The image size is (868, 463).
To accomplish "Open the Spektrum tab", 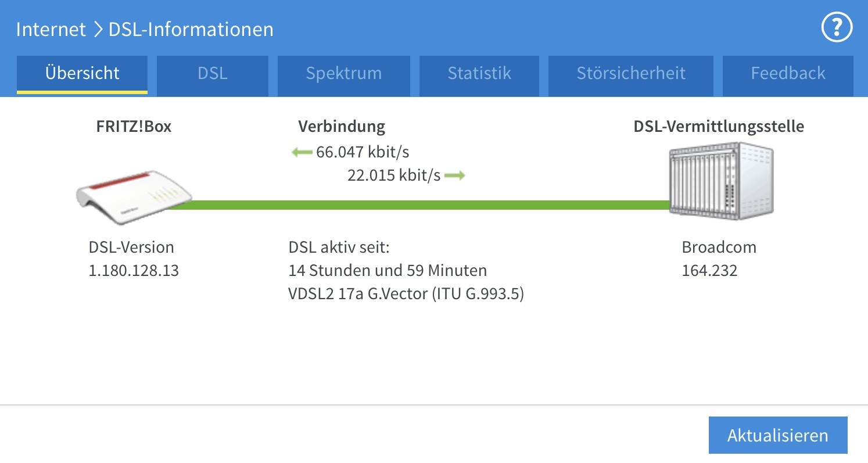I will pyautogui.click(x=343, y=74).
